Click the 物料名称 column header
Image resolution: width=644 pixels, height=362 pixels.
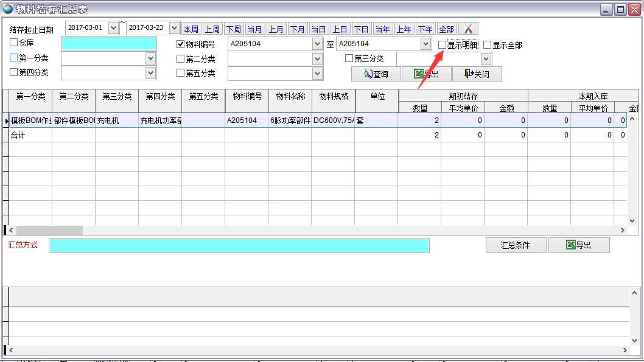tap(290, 96)
